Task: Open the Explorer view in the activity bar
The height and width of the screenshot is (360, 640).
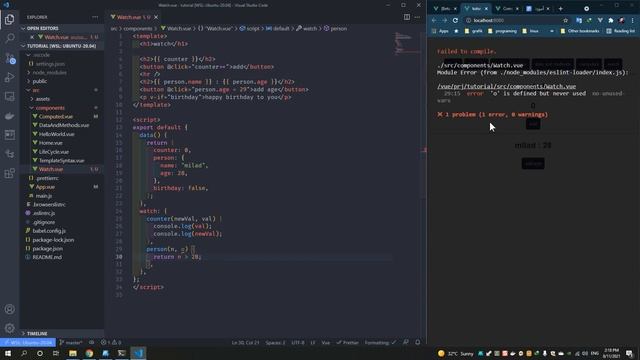Action: point(9,19)
